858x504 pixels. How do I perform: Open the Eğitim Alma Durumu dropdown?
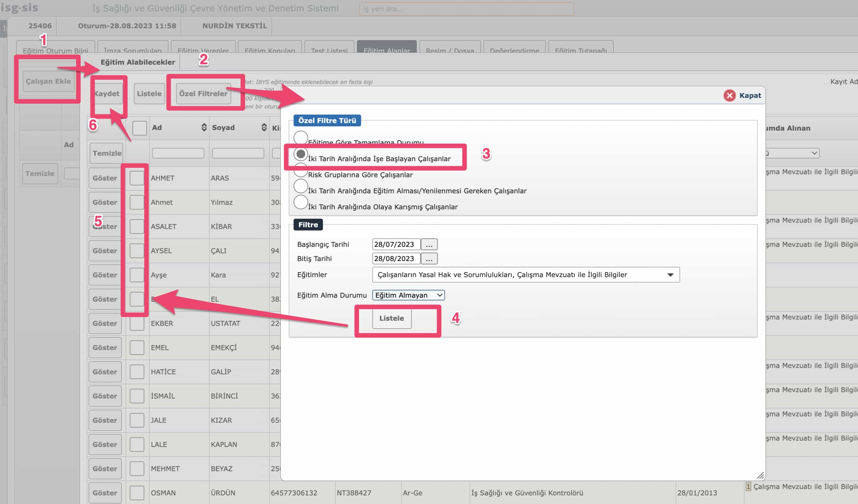(x=408, y=295)
